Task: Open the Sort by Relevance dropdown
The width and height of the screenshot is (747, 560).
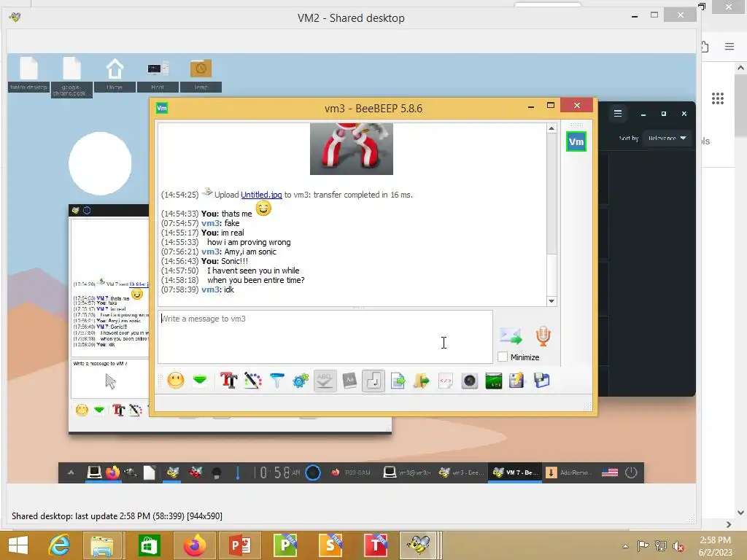Action: (x=667, y=138)
